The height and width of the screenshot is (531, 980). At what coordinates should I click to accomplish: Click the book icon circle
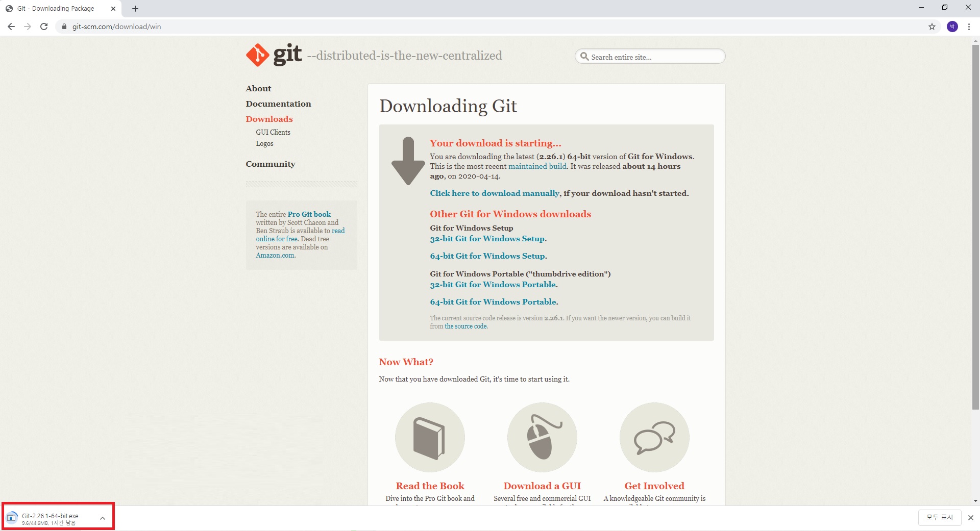click(430, 437)
